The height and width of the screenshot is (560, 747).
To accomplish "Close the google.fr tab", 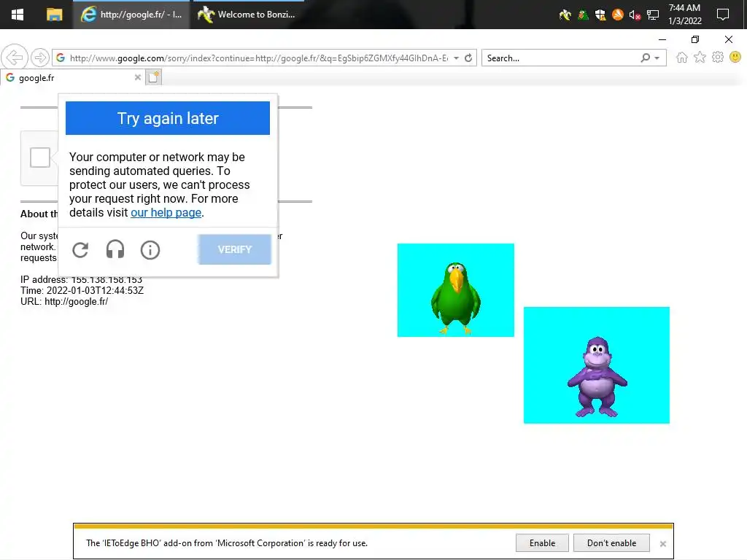I will pyautogui.click(x=138, y=77).
